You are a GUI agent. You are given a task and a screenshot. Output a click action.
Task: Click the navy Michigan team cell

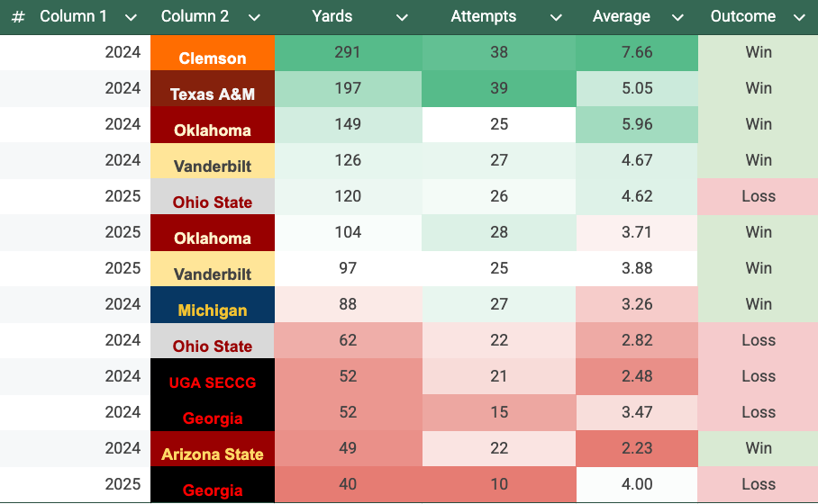tap(213, 305)
